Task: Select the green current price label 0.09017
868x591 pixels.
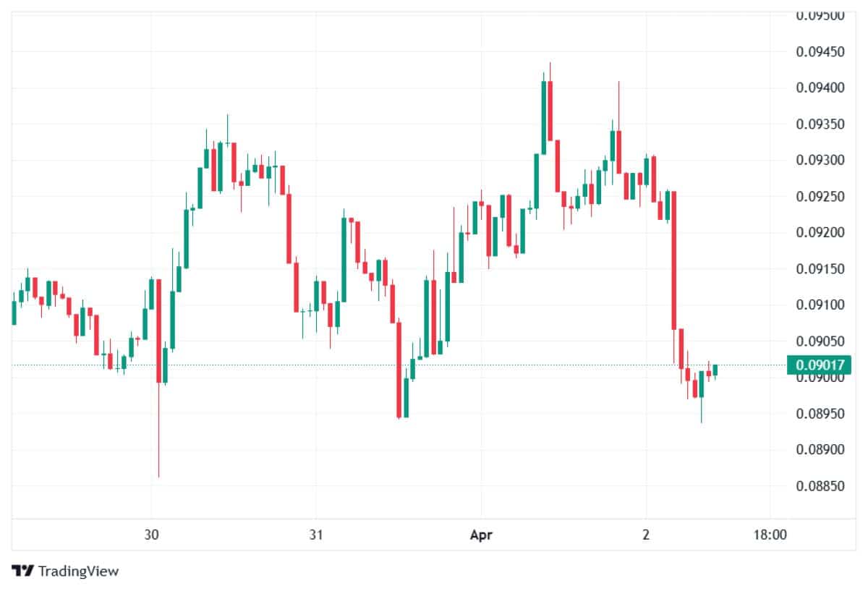Action: coord(818,365)
